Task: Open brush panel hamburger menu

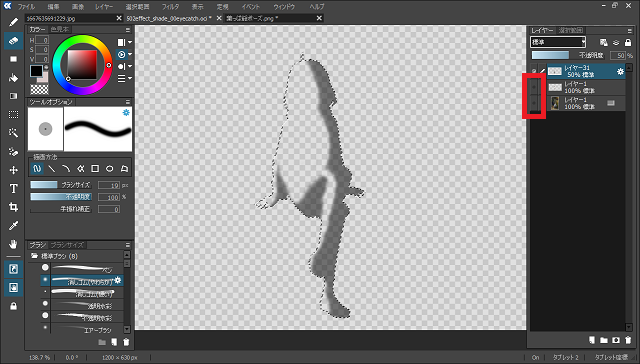Action: coord(128,245)
